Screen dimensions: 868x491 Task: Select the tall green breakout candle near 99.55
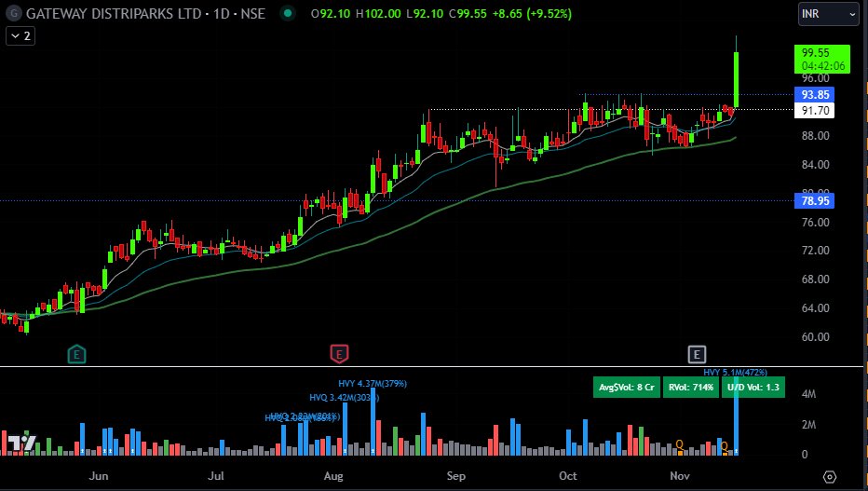tap(737, 79)
